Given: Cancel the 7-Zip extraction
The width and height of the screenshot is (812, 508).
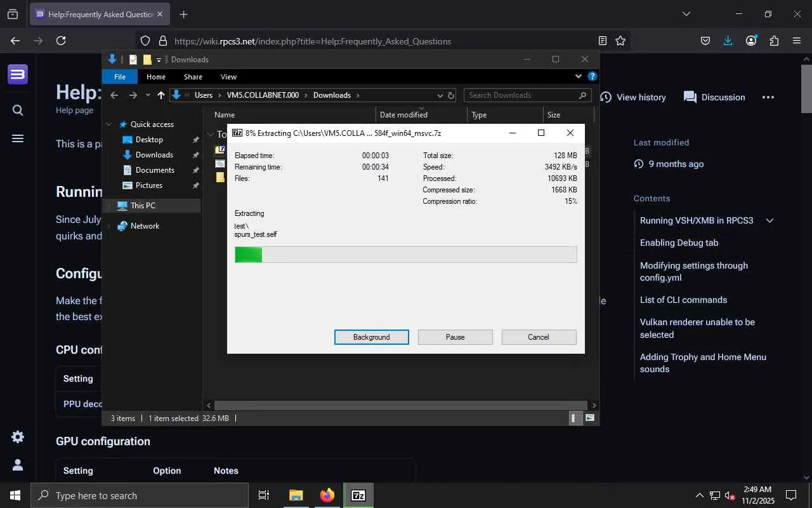Looking at the screenshot, I should click(539, 337).
